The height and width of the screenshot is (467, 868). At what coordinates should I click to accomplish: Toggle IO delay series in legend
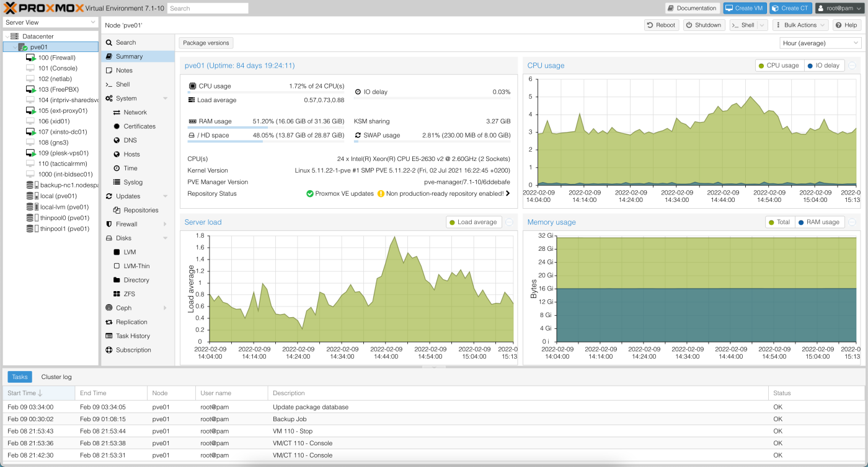[x=825, y=66]
